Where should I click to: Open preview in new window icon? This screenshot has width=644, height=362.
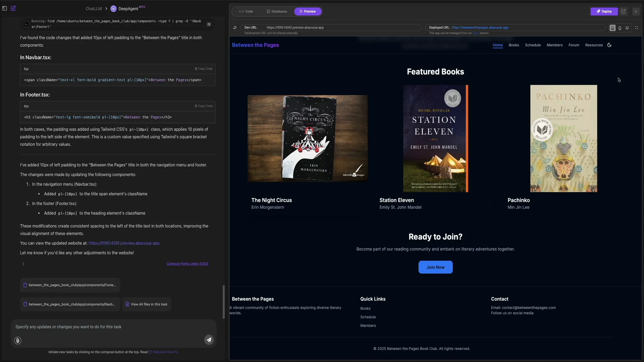623,11
